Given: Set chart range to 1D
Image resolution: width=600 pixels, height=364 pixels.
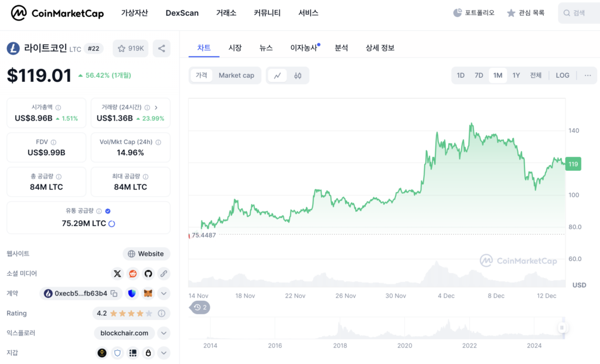Looking at the screenshot, I should coord(461,75).
